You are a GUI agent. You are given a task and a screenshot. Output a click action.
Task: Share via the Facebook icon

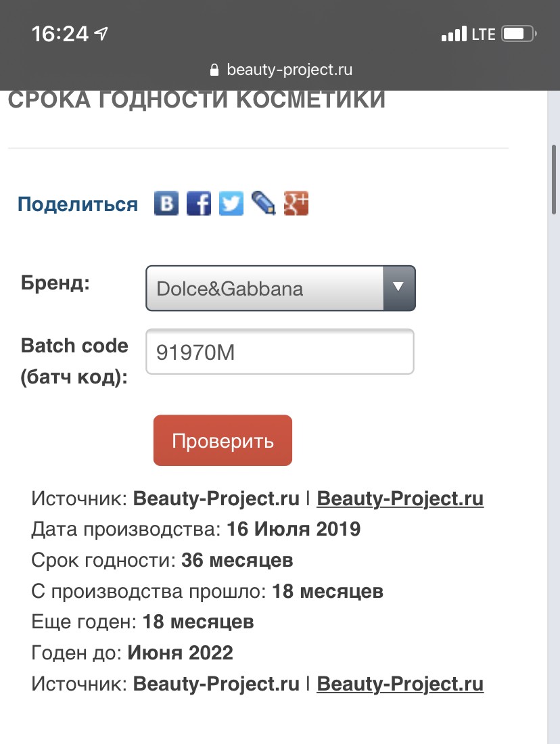(x=199, y=203)
